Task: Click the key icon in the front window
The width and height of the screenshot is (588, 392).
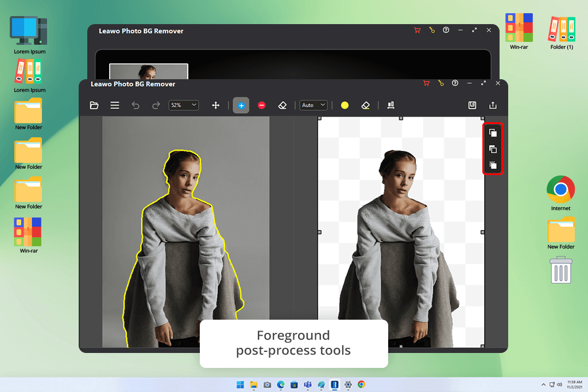Action: 440,83
